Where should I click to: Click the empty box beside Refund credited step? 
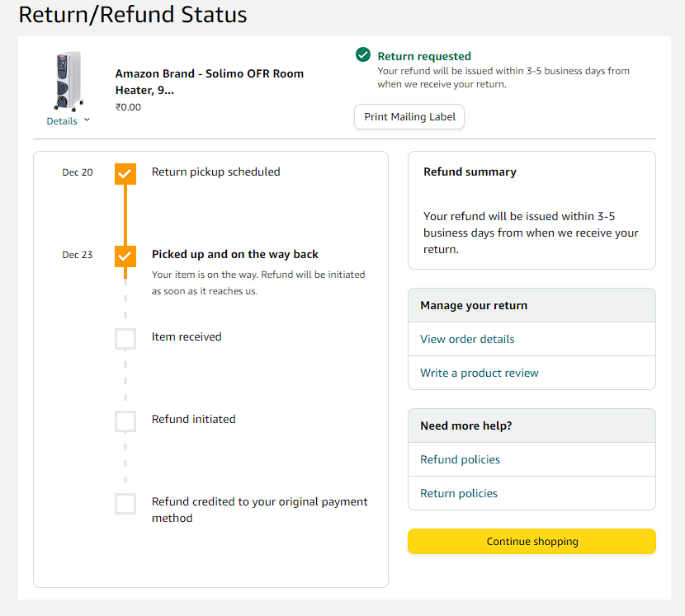pyautogui.click(x=125, y=504)
